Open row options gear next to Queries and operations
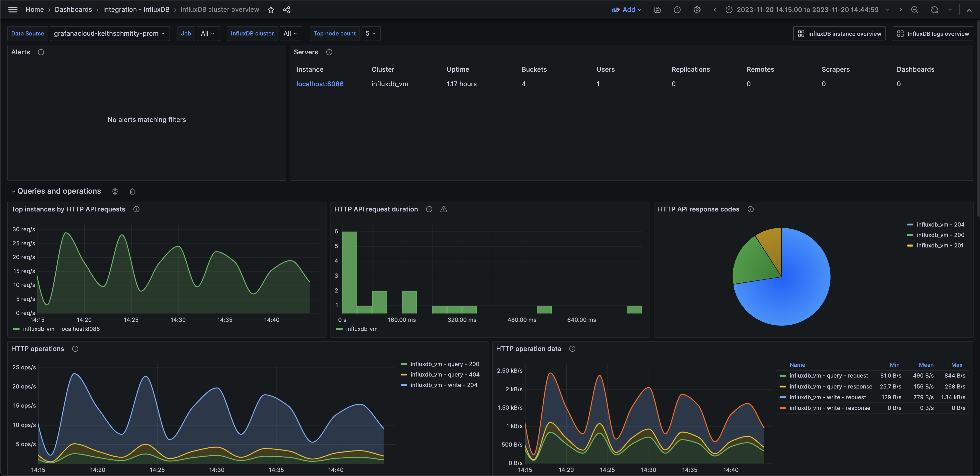980x476 pixels. click(115, 191)
